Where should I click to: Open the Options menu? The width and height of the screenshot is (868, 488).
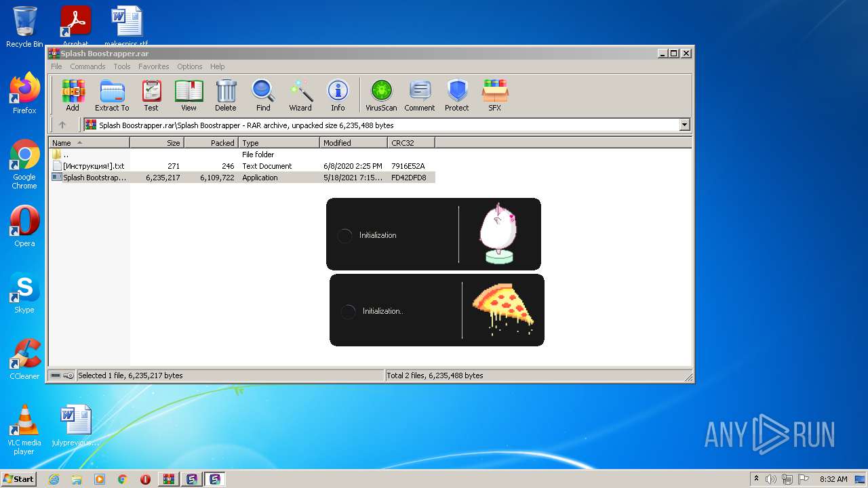coord(190,66)
